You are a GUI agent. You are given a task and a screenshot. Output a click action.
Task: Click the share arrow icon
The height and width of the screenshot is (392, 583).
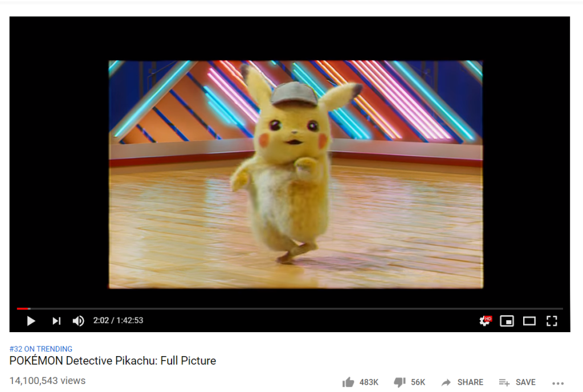pyautogui.click(x=446, y=382)
